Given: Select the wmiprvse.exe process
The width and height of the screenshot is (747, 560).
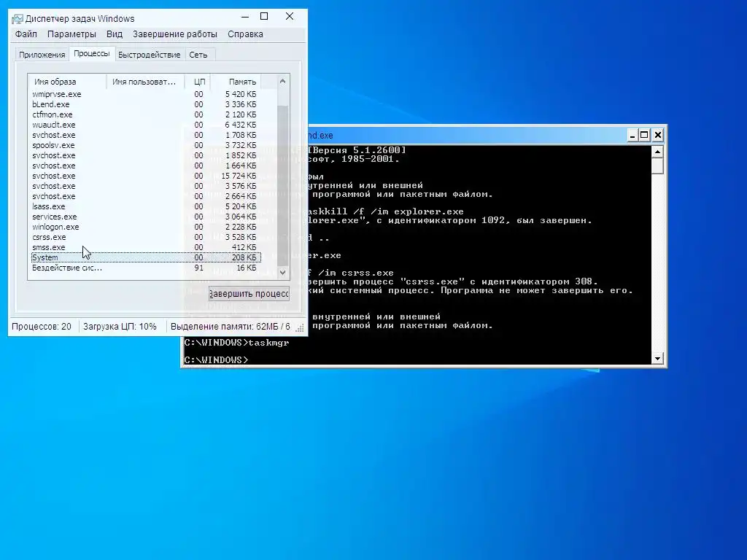Looking at the screenshot, I should (144, 94).
